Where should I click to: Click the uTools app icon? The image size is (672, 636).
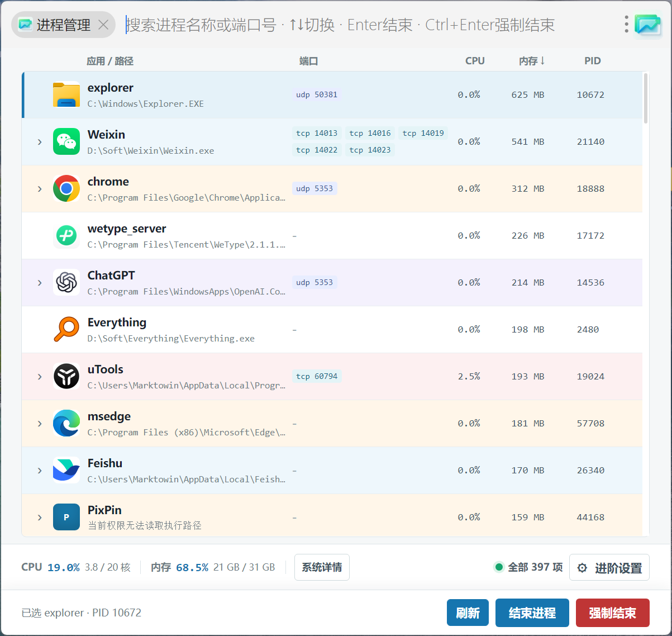point(66,376)
